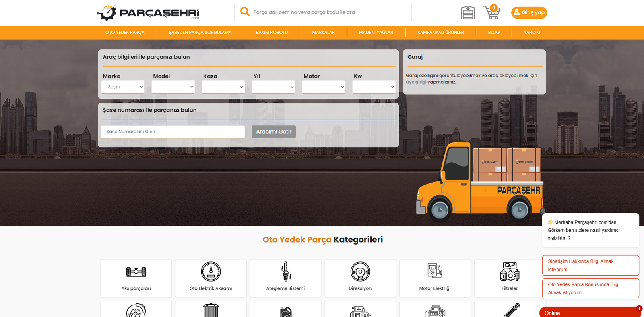Open Aks parçaları category icon
The image size is (644, 317).
[136, 272]
